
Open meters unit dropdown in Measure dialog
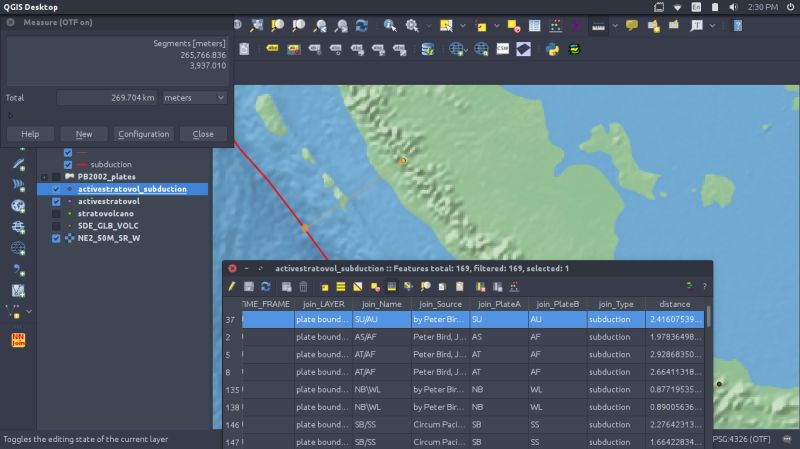pyautogui.click(x=194, y=97)
